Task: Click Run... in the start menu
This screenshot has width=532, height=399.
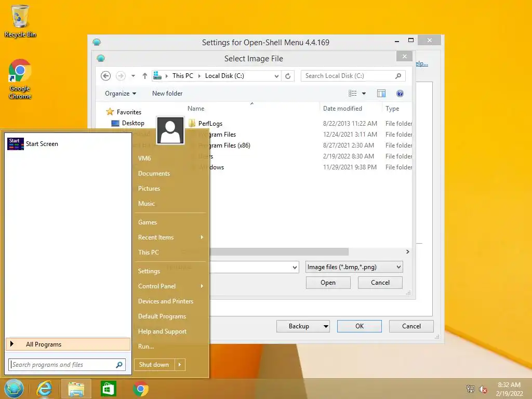Action: tap(146, 347)
